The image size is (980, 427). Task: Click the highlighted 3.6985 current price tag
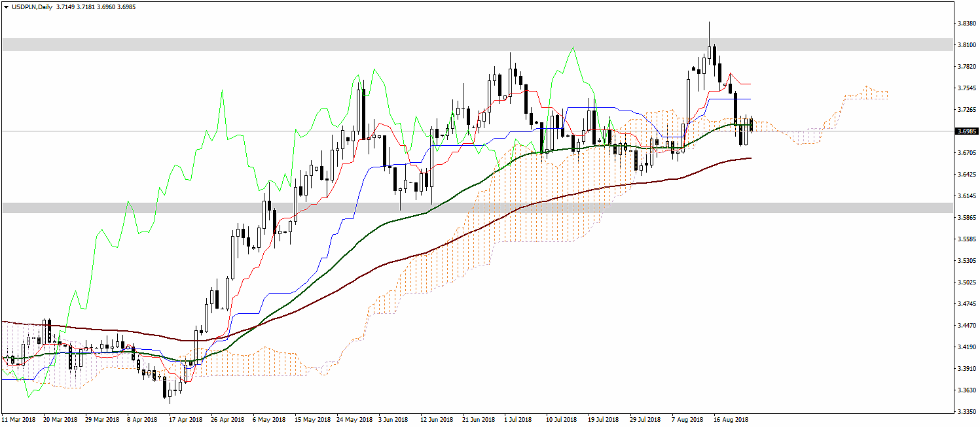(967, 131)
